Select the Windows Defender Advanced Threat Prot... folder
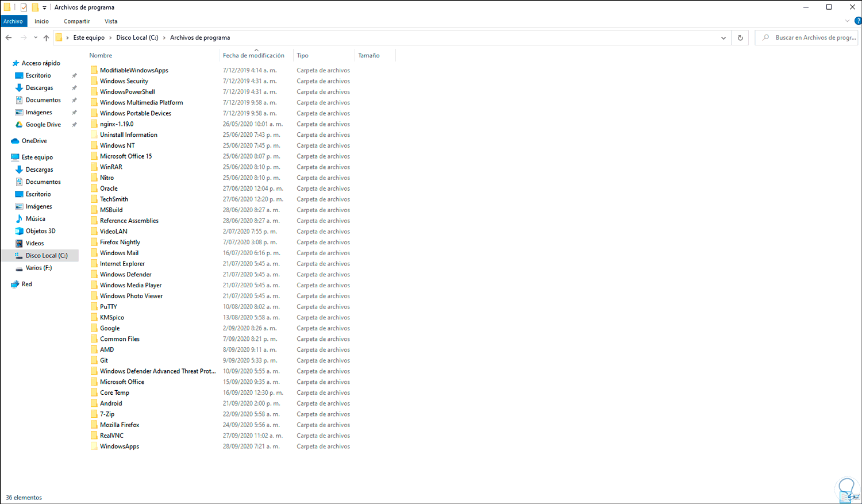 point(158,371)
